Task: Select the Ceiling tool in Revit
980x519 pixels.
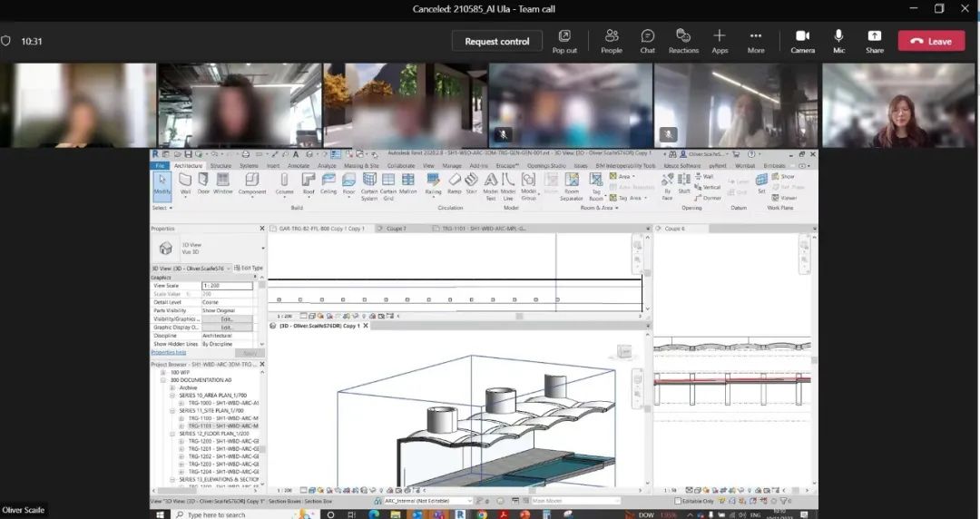Action: (328, 184)
